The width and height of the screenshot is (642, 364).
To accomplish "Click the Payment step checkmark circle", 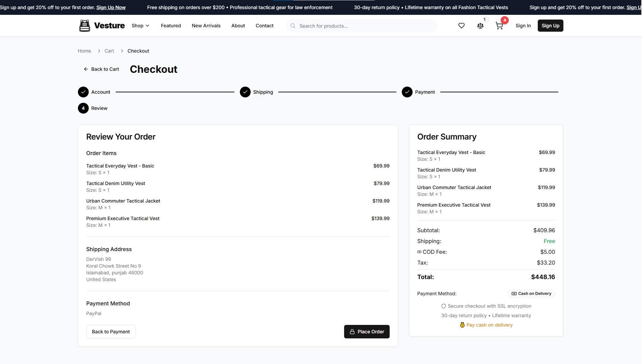I will [x=407, y=92].
